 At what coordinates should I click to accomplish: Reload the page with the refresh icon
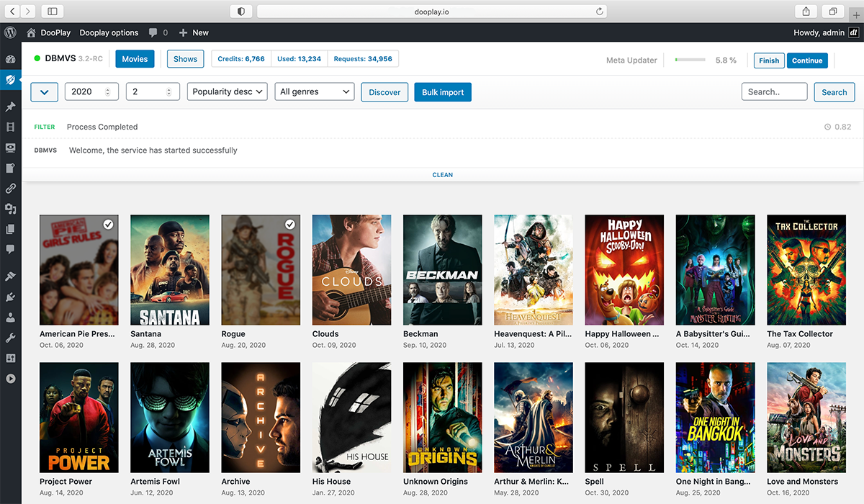(x=599, y=12)
